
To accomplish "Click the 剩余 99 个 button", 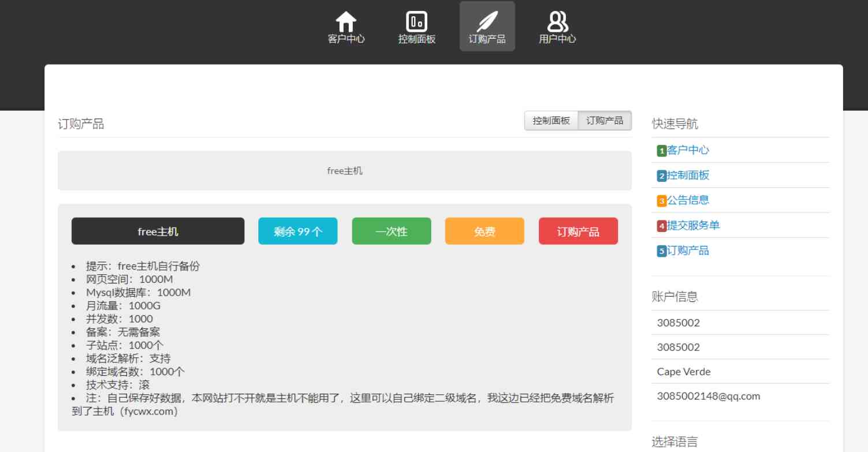I will [x=297, y=231].
